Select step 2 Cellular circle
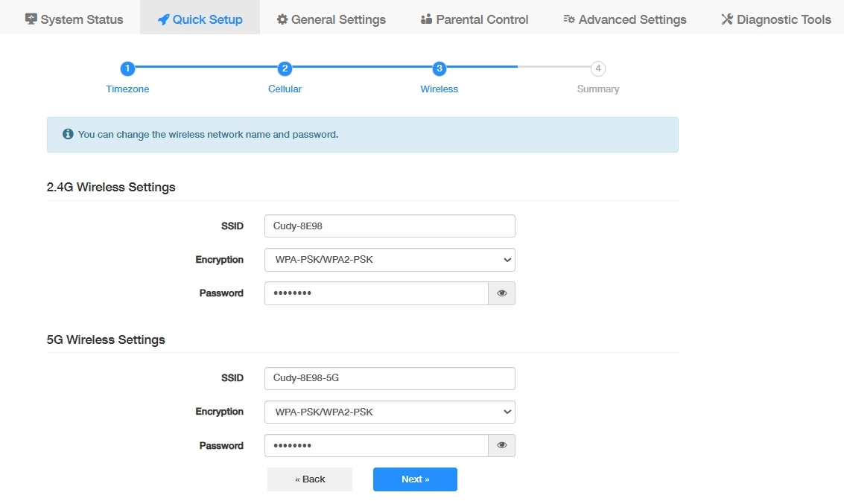Screen dimensions: 844x504 point(285,69)
